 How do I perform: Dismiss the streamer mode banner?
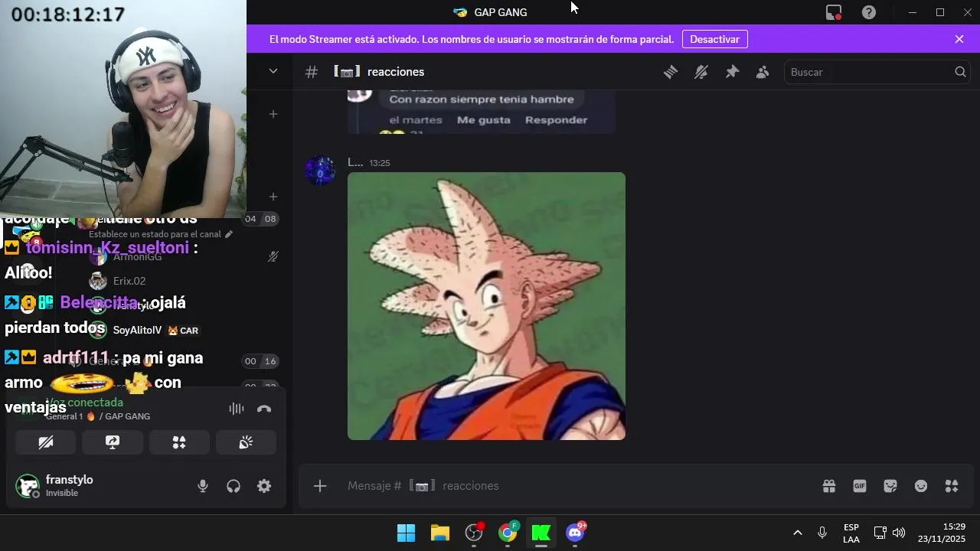pyautogui.click(x=959, y=39)
